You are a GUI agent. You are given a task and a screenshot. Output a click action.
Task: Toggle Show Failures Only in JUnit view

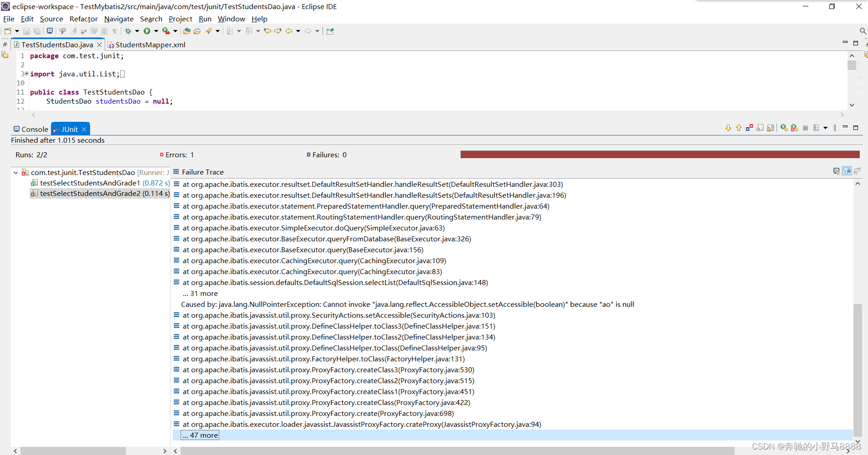(x=749, y=128)
